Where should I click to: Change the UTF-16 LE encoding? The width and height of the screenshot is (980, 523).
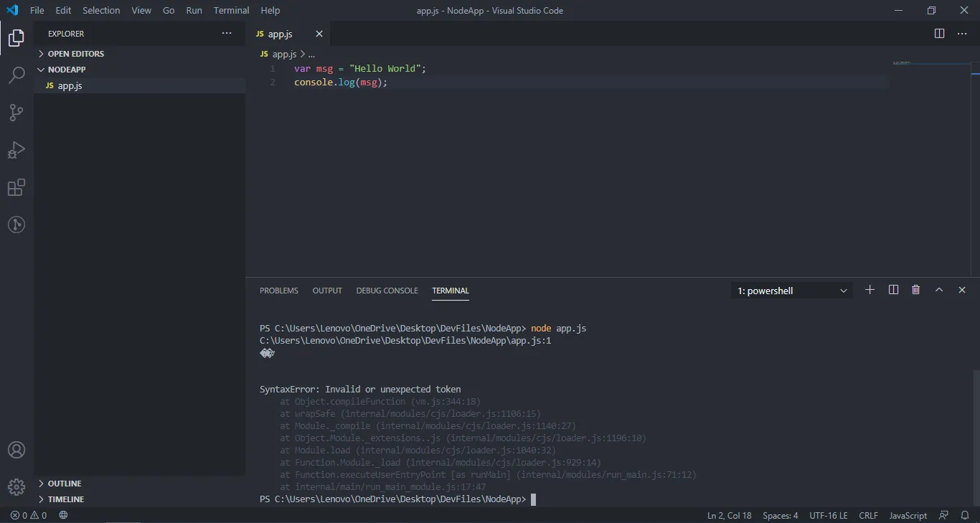click(828, 515)
